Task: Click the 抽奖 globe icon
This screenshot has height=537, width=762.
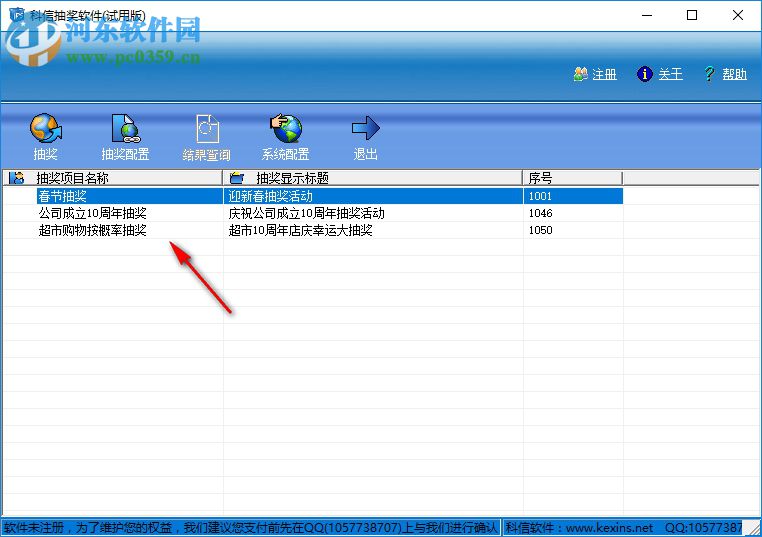Action: tap(46, 128)
